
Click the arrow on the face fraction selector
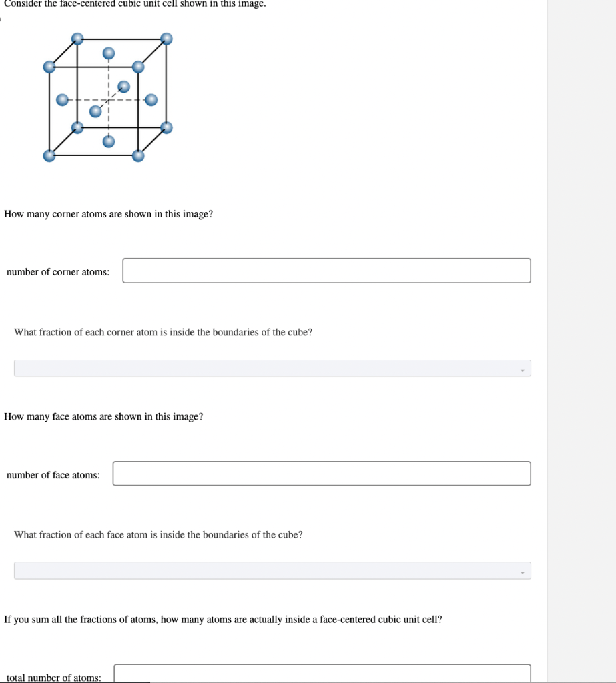(x=523, y=571)
